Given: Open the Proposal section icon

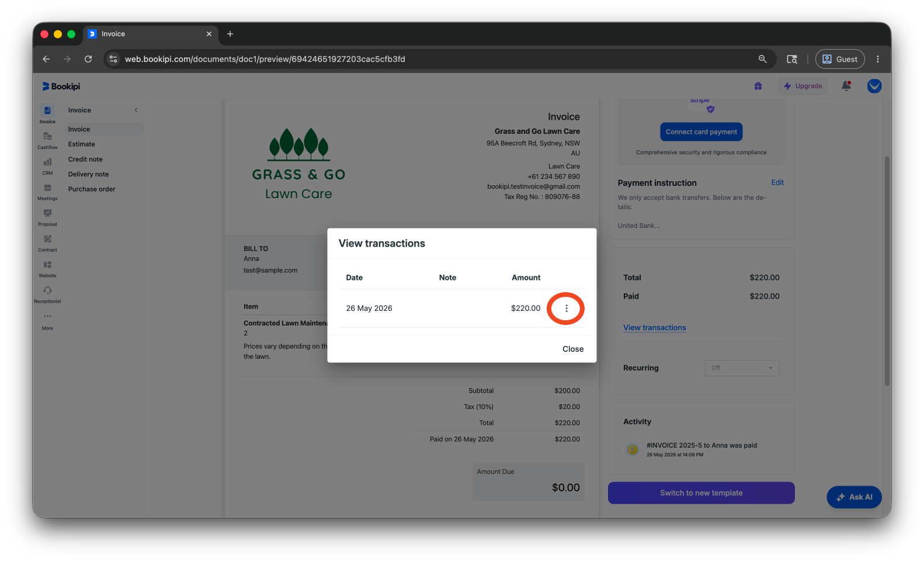Looking at the screenshot, I should click(47, 217).
